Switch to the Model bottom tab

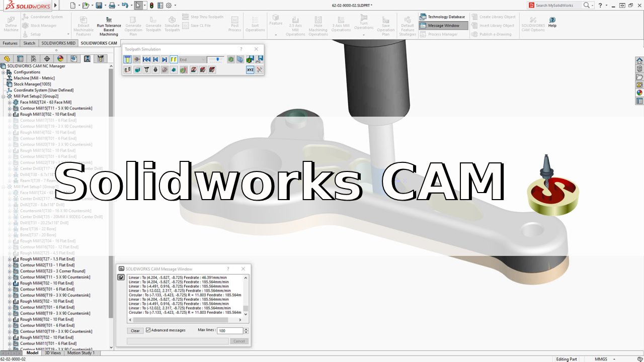click(32, 353)
